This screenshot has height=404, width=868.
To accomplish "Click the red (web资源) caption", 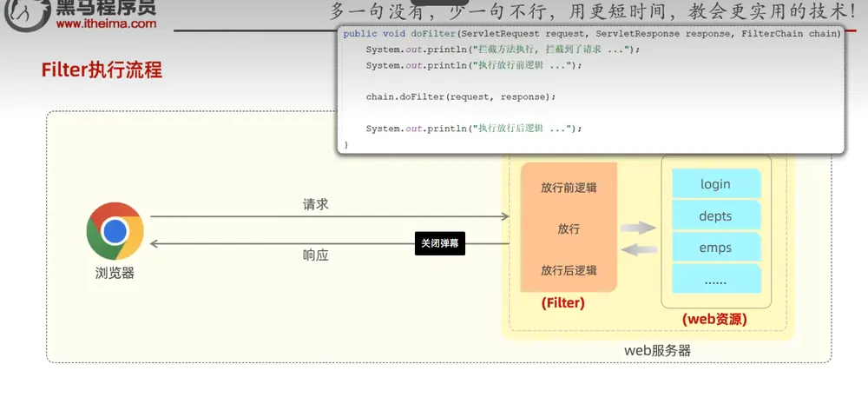I will pyautogui.click(x=714, y=319).
